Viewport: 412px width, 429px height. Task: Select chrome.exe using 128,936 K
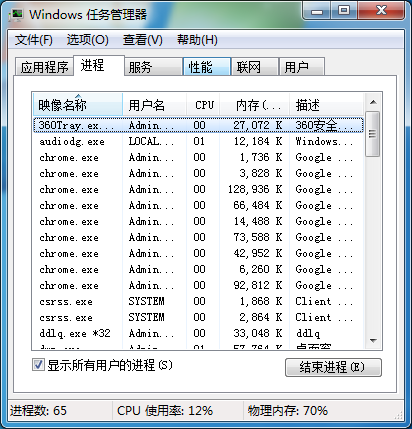tap(198, 189)
